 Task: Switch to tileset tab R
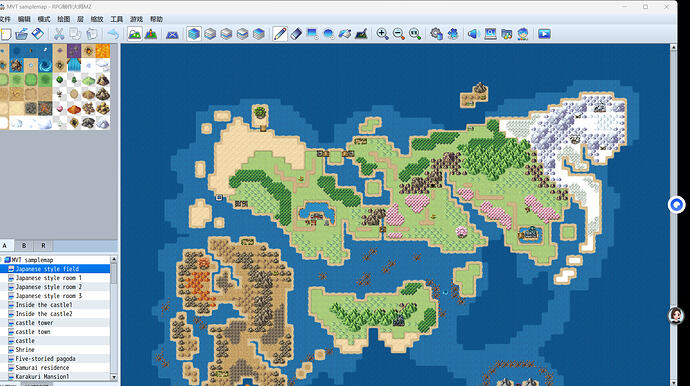pos(43,246)
